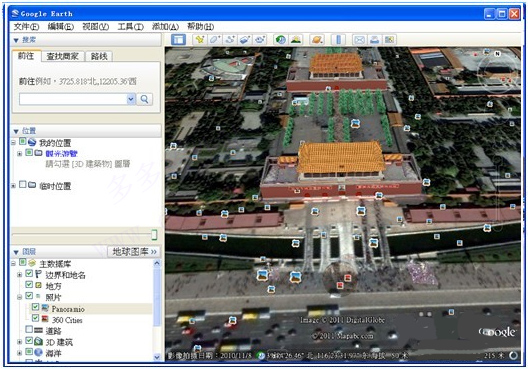Open the 工具(T) menu
The height and width of the screenshot is (369, 528).
pos(130,26)
